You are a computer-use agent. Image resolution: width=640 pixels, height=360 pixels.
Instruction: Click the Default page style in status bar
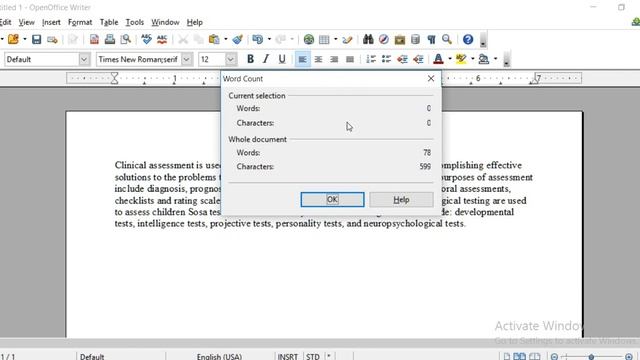pos(92,356)
